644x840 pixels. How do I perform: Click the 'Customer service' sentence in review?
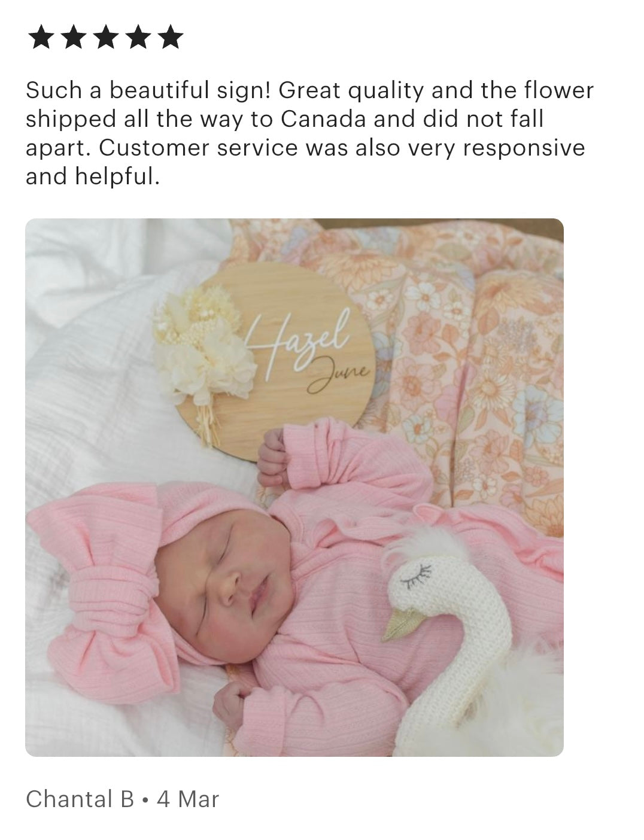click(305, 162)
